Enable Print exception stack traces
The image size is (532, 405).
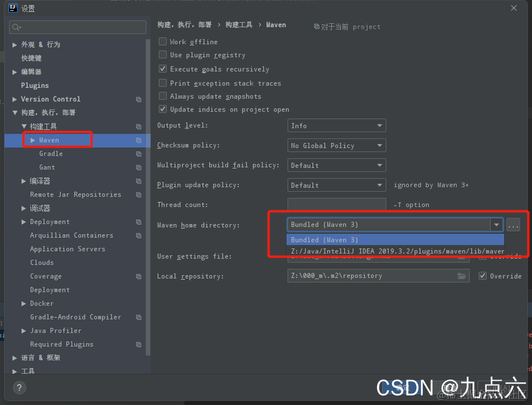(163, 83)
